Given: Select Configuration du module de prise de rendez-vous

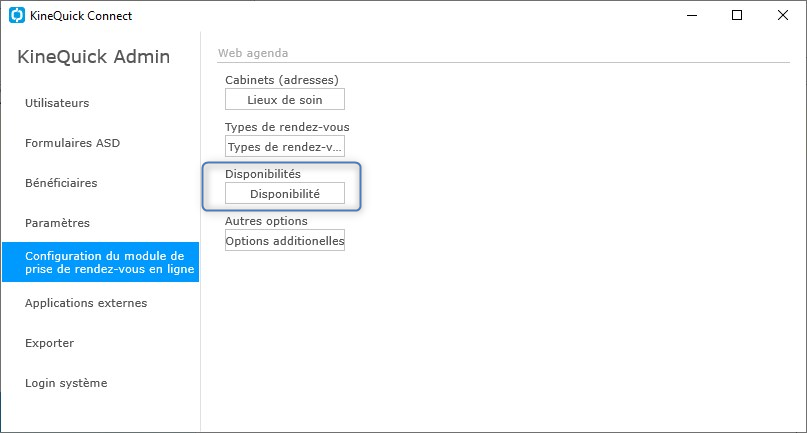Looking at the screenshot, I should (100, 262).
